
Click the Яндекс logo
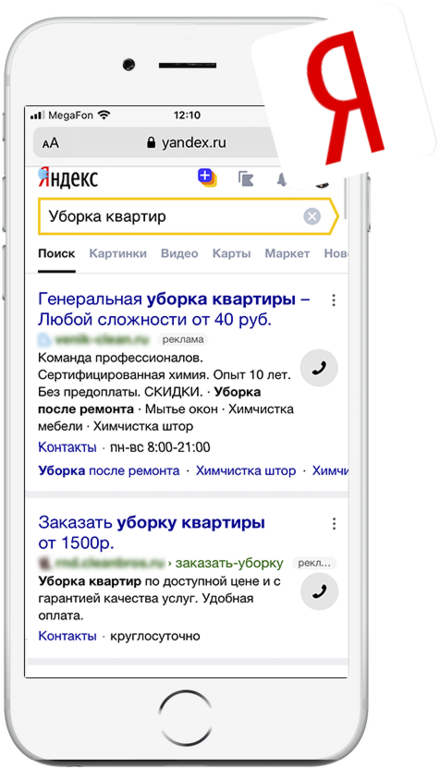click(68, 178)
